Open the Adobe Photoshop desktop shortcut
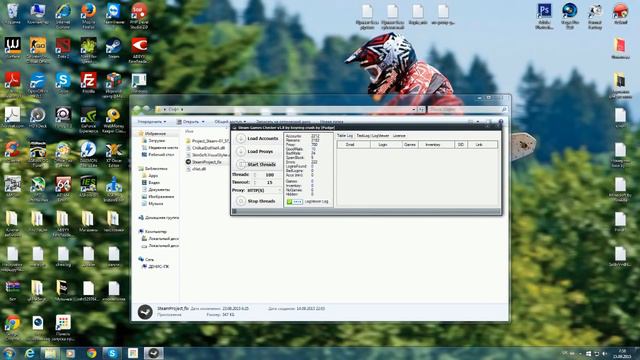Image resolution: width=640 pixels, height=360 pixels. [x=544, y=16]
